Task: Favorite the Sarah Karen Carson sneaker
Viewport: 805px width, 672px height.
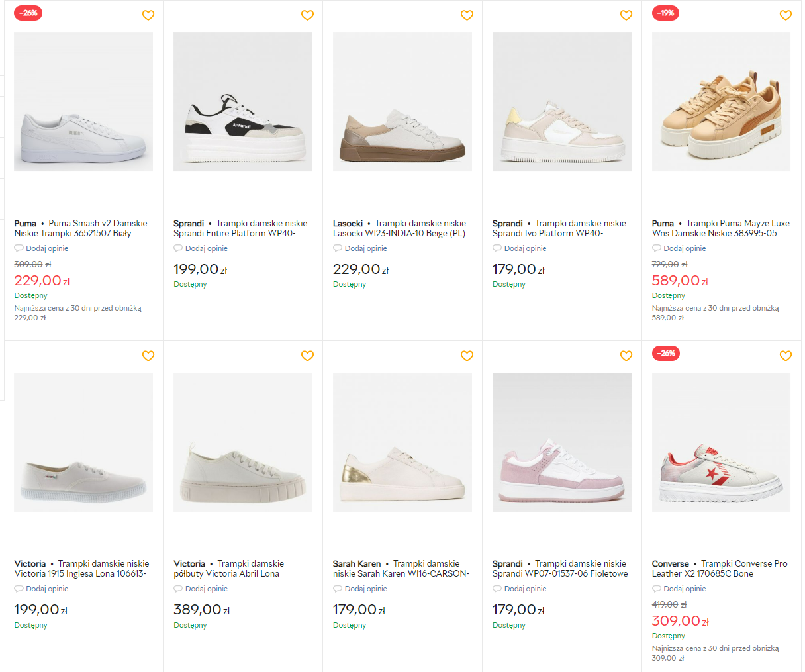Action: click(x=467, y=356)
